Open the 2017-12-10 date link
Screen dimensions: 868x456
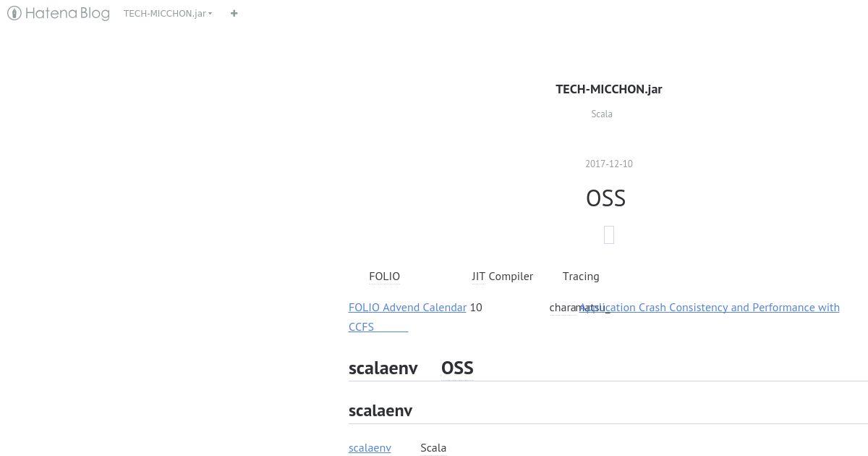609,164
